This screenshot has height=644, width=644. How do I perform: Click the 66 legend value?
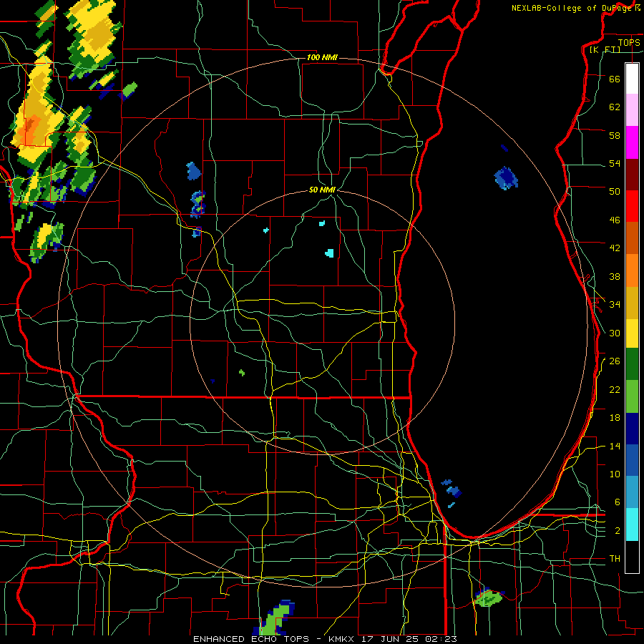615,79
